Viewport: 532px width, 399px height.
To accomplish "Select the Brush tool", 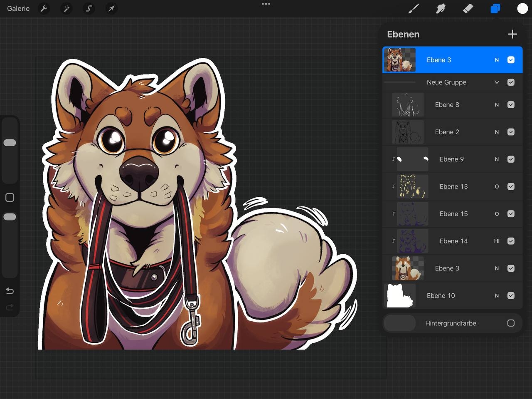I will [413, 8].
